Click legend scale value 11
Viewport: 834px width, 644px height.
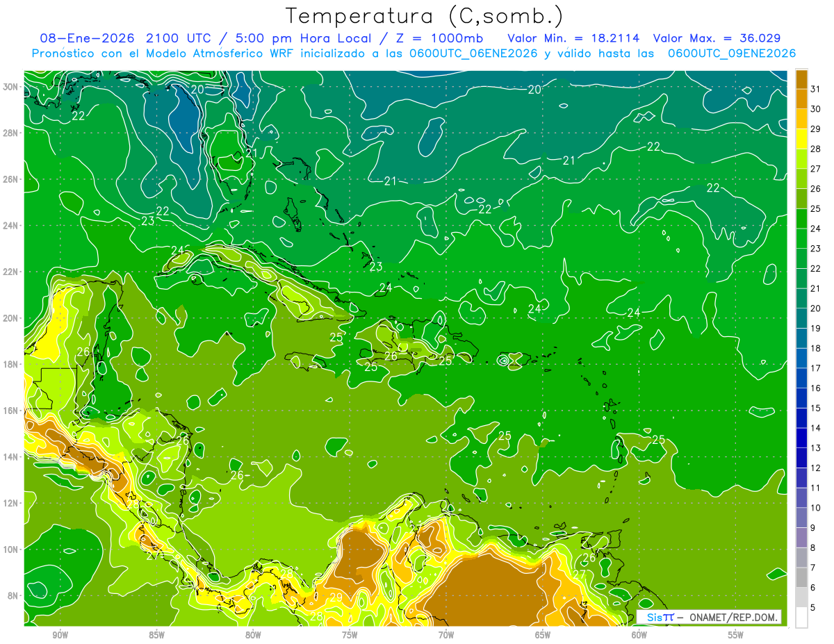pyautogui.click(x=815, y=488)
